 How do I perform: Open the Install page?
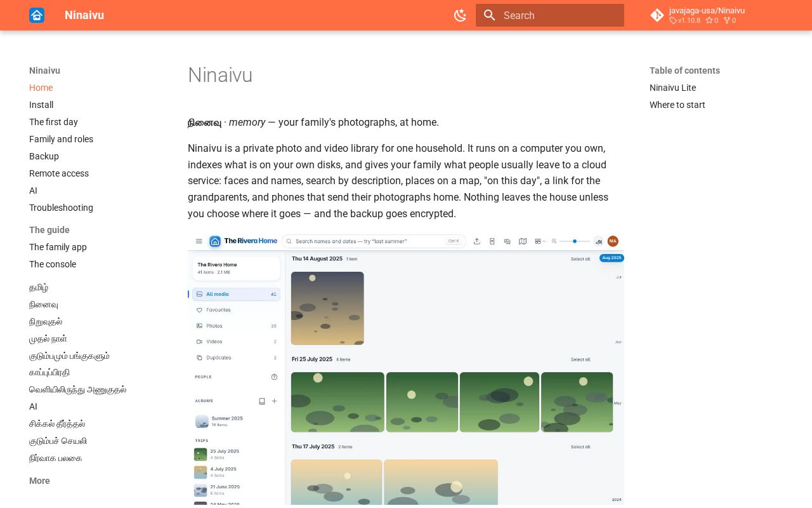(x=41, y=105)
